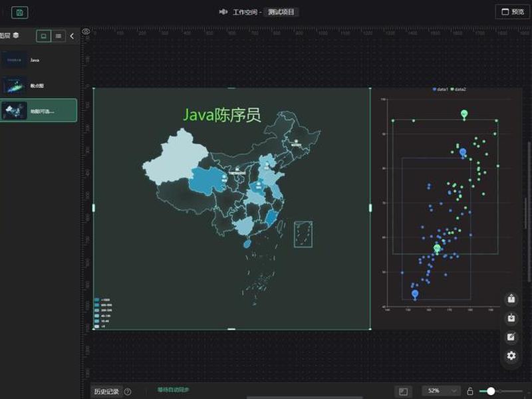Click the top legend swatch on map

(96, 300)
